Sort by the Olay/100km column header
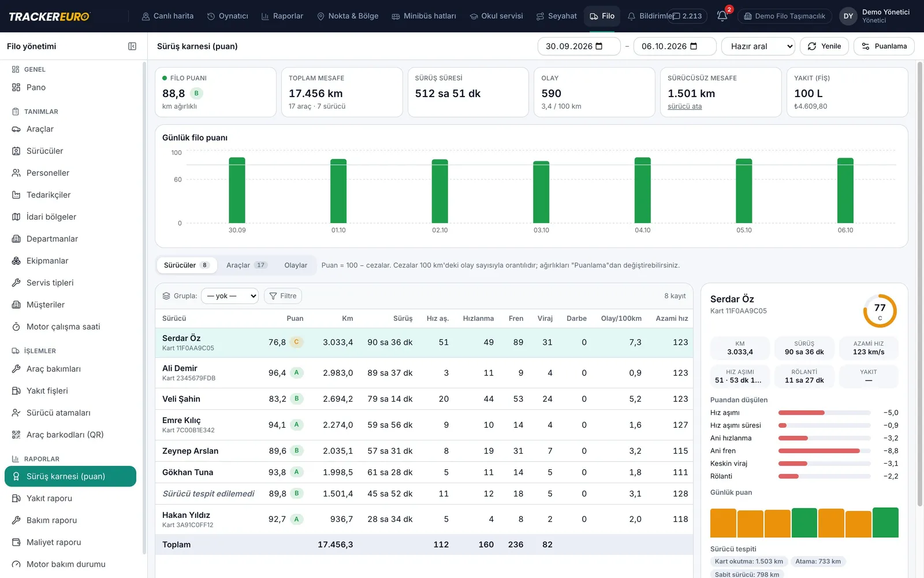The width and height of the screenshot is (924, 578). pos(621,318)
